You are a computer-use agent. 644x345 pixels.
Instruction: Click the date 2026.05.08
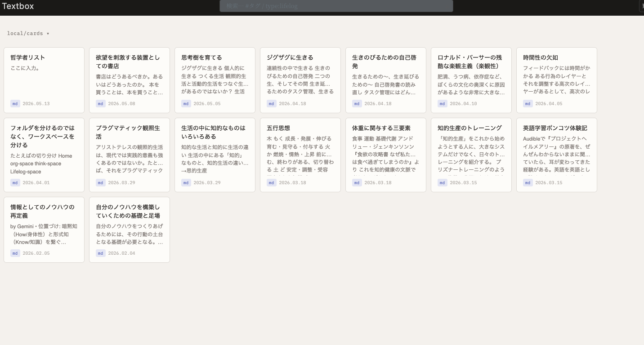pyautogui.click(x=121, y=104)
